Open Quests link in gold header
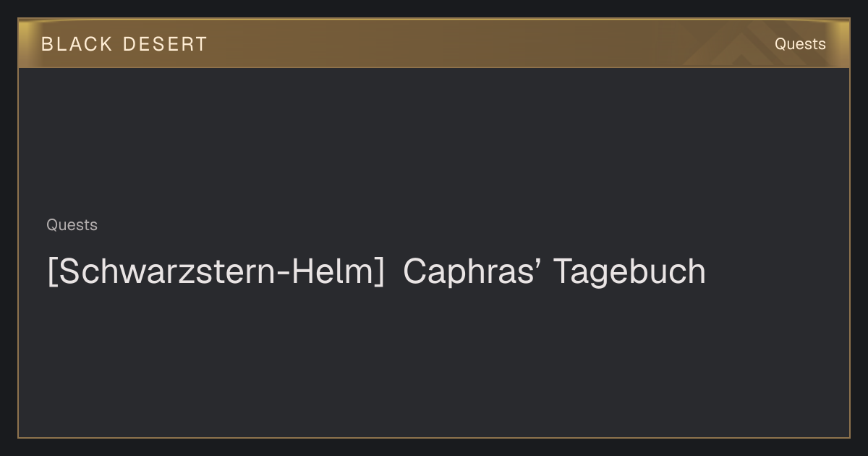 pos(800,44)
